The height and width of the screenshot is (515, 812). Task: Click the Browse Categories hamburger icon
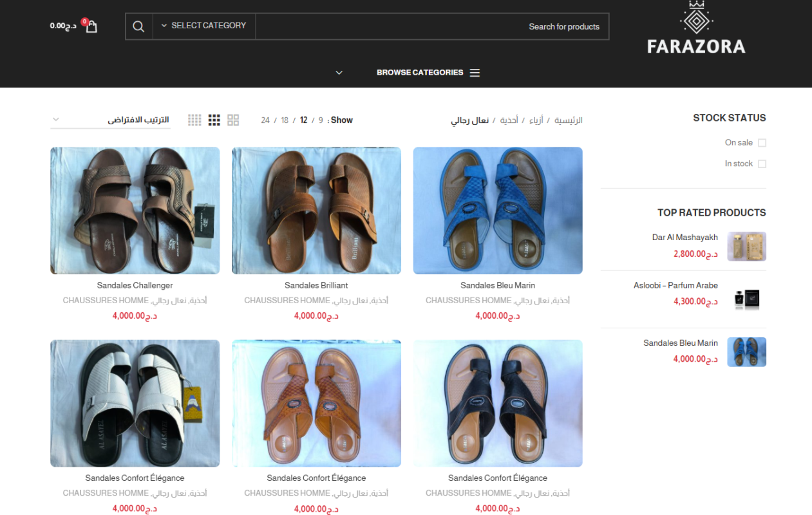475,73
